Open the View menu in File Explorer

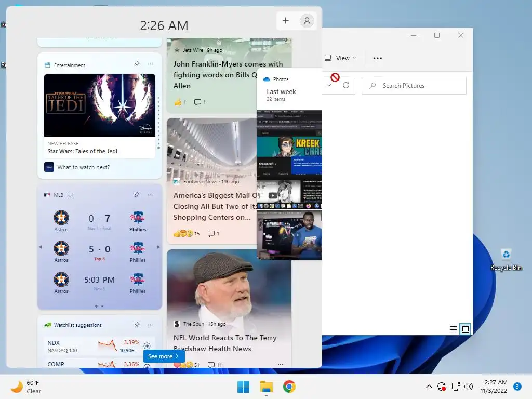coord(340,58)
